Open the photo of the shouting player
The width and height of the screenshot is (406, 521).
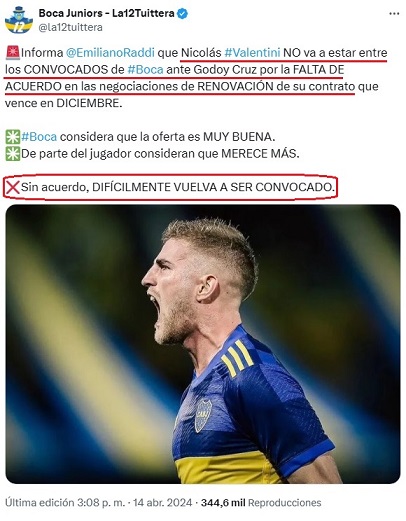coord(203,344)
